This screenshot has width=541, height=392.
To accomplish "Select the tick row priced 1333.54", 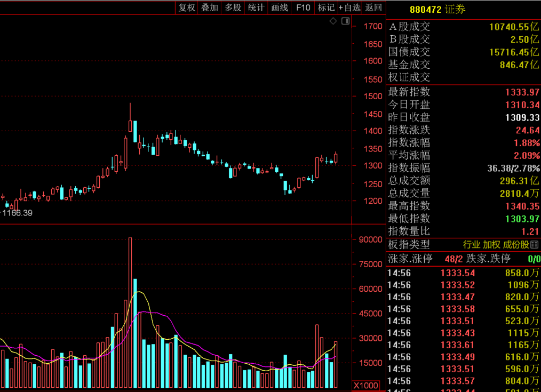I will [x=463, y=273].
